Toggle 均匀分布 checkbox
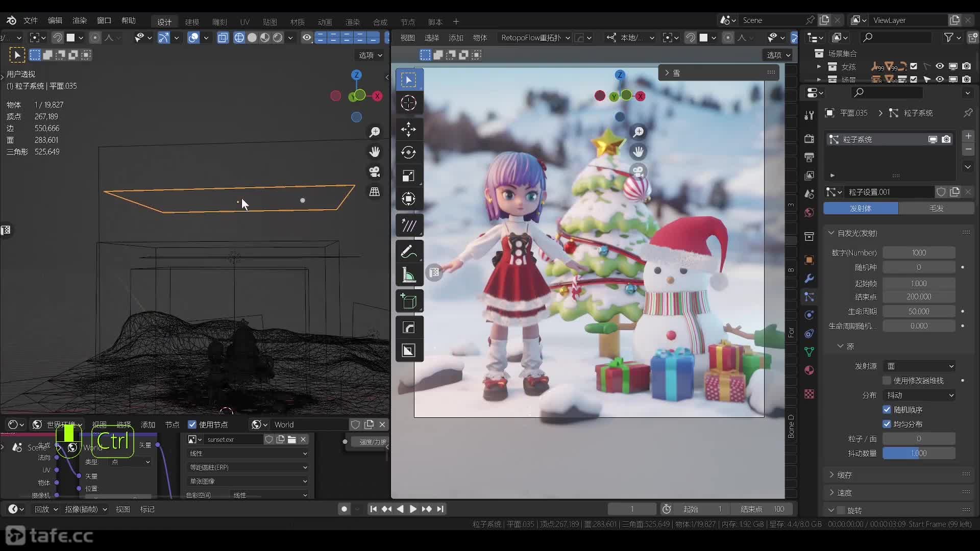This screenshot has height=551, width=980. [887, 424]
